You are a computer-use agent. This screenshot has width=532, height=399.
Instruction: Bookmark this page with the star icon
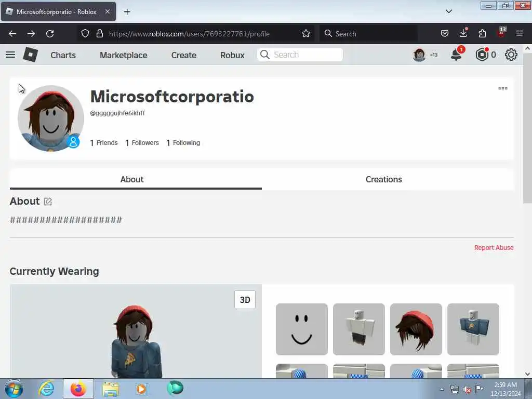click(306, 33)
